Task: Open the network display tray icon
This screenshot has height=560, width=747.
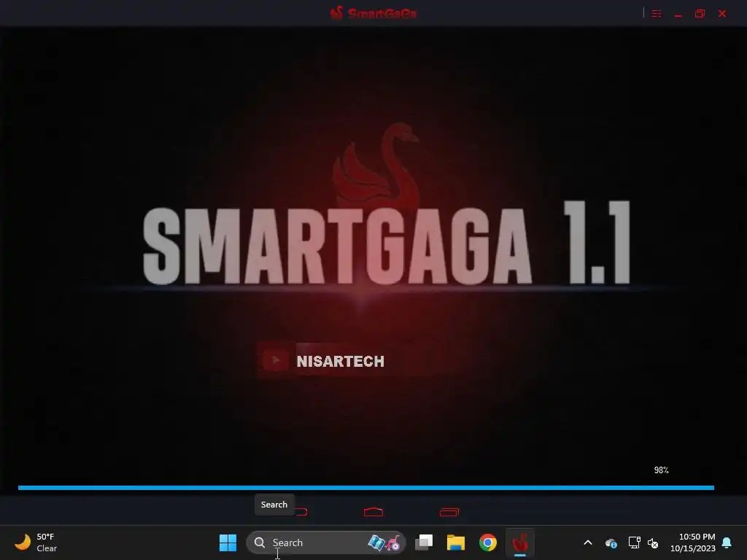Action: [634, 542]
